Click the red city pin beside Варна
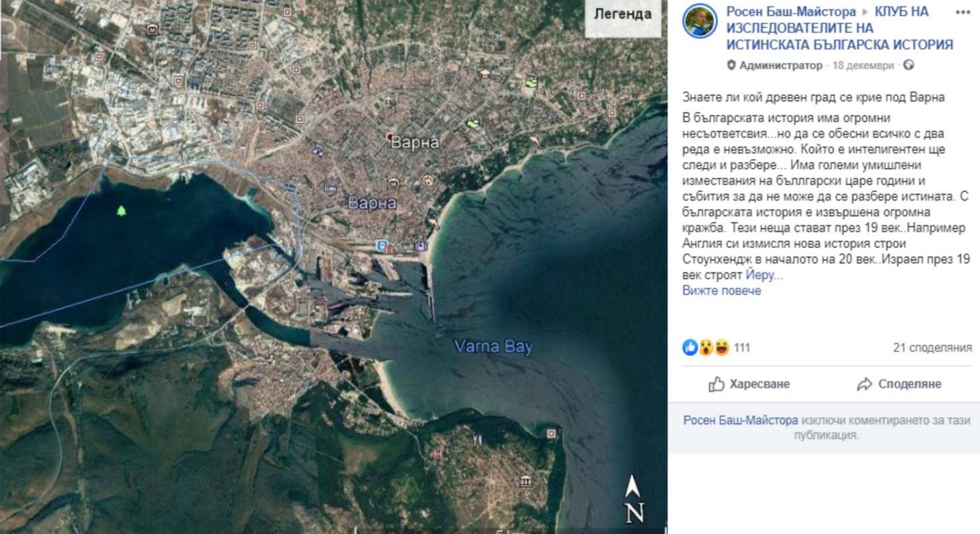The image size is (980, 534). pos(390,138)
